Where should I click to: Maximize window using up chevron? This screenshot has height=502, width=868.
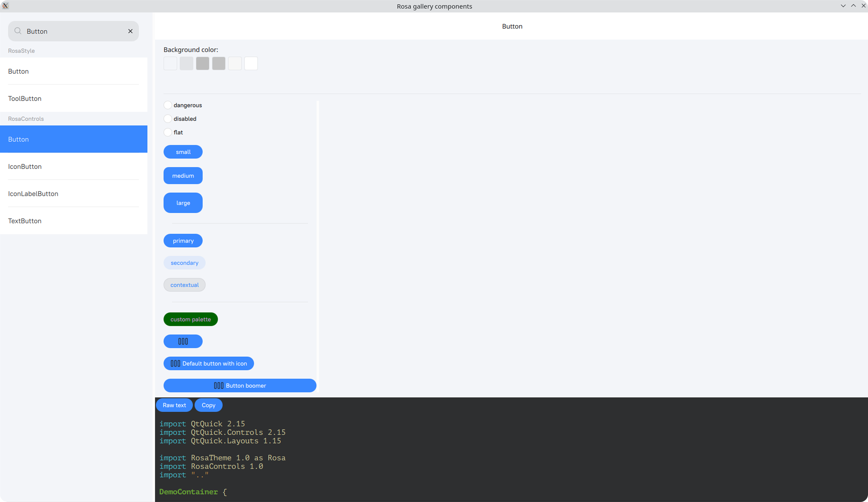point(853,6)
